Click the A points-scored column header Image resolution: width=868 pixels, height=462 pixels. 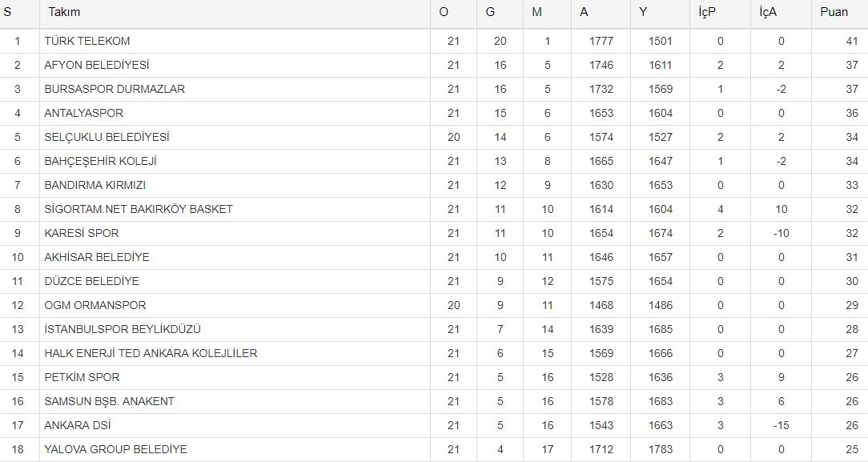(585, 12)
